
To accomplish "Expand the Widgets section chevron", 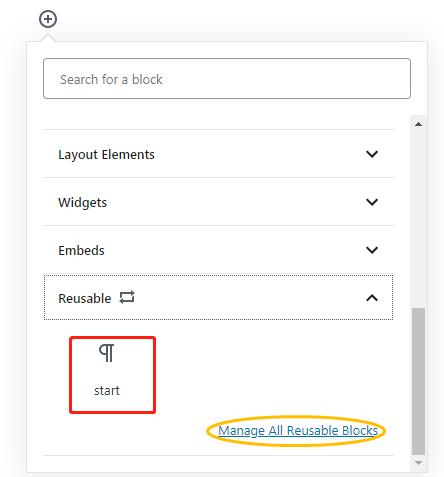I will click(372, 202).
